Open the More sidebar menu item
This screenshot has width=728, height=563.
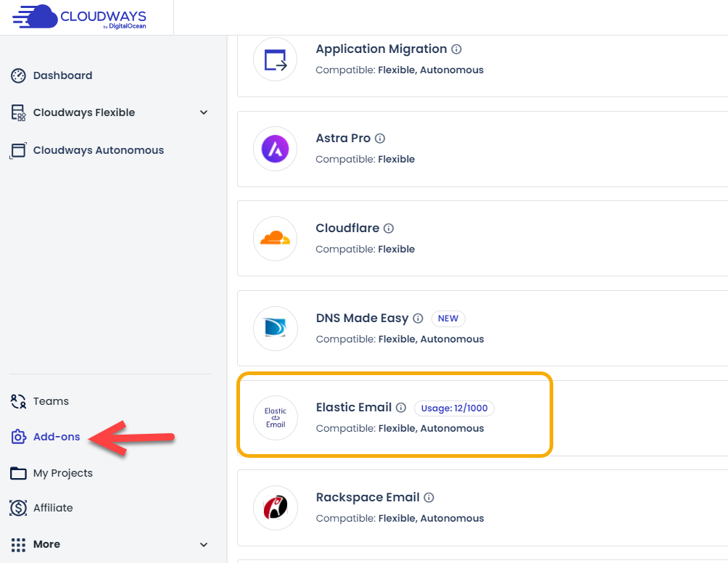[x=47, y=544]
